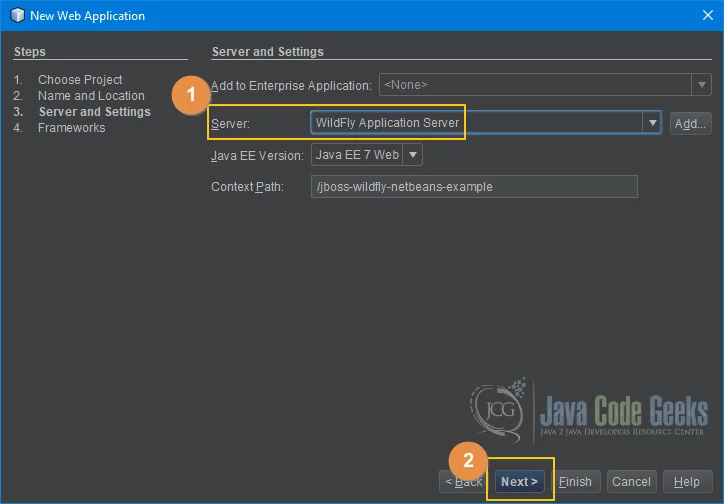Click the Java EE Version: label
Viewport: 724px width, 504px height.
[257, 156]
